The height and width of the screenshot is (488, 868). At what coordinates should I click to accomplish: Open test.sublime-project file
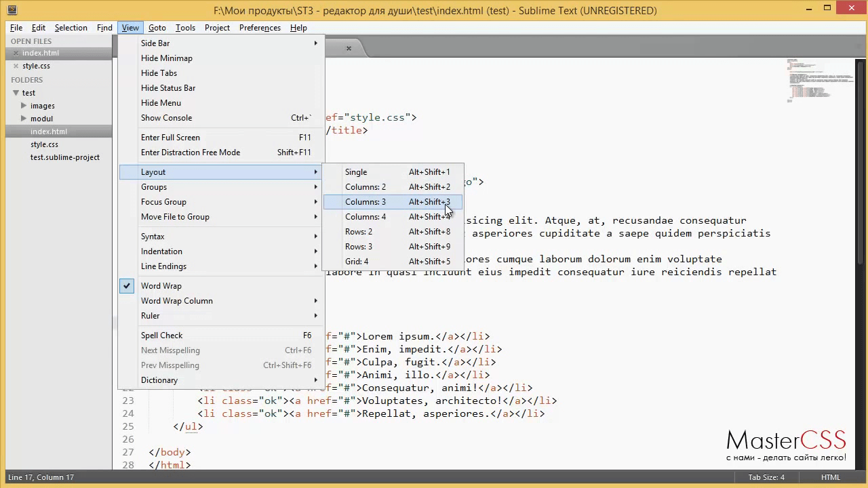pos(65,157)
